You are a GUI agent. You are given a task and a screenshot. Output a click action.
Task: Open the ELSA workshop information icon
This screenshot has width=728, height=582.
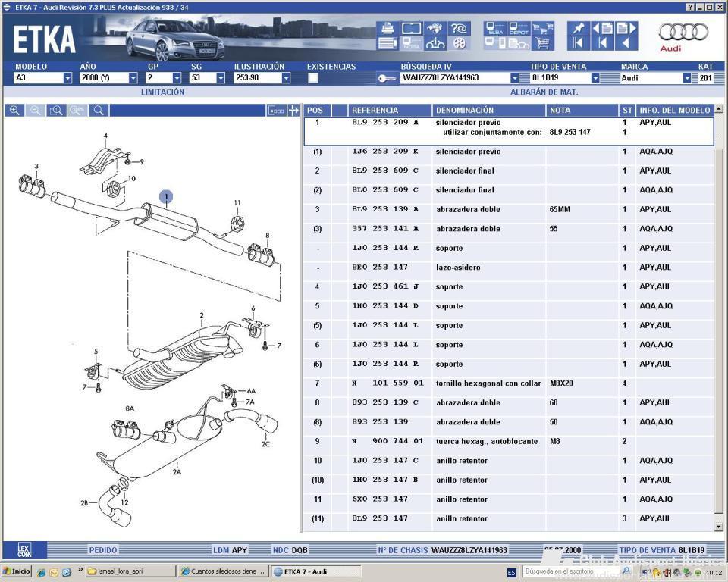click(495, 28)
